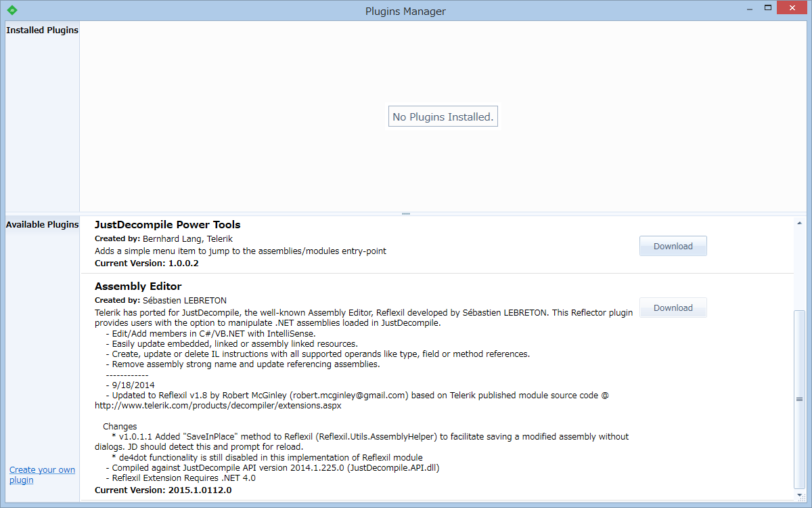Viewport: 812px width, 508px height.
Task: Download the Assembly Editor plugin
Action: 673,308
